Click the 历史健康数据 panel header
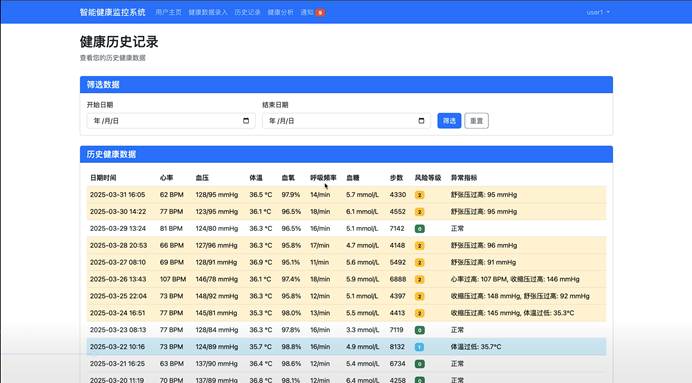Screen dimensions: 692x383 346,154
